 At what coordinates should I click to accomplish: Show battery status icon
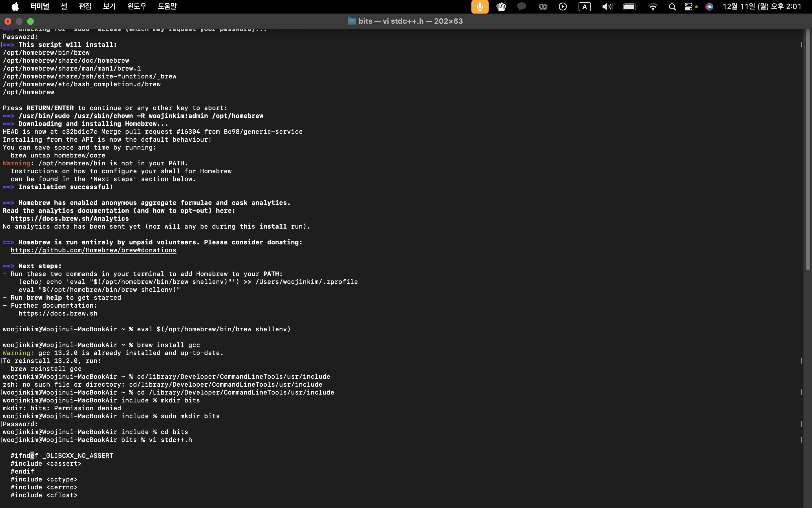[x=630, y=7]
